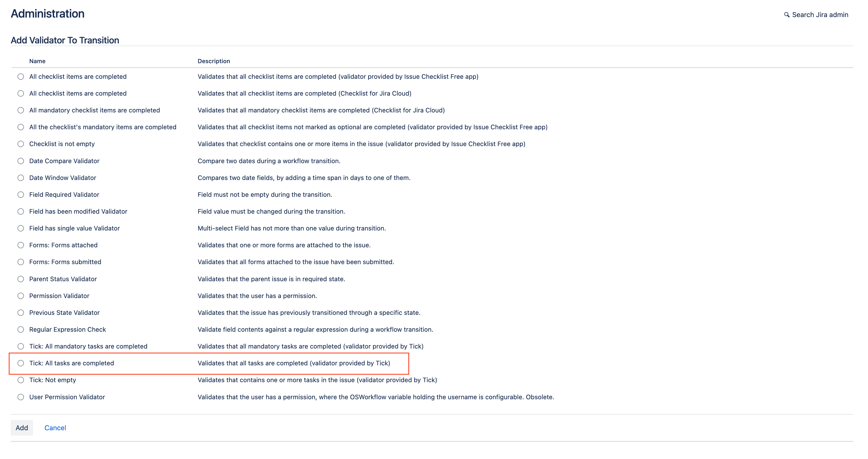Click 'Date Compare Validator' name text
This screenshot has width=868, height=459.
coord(64,161)
